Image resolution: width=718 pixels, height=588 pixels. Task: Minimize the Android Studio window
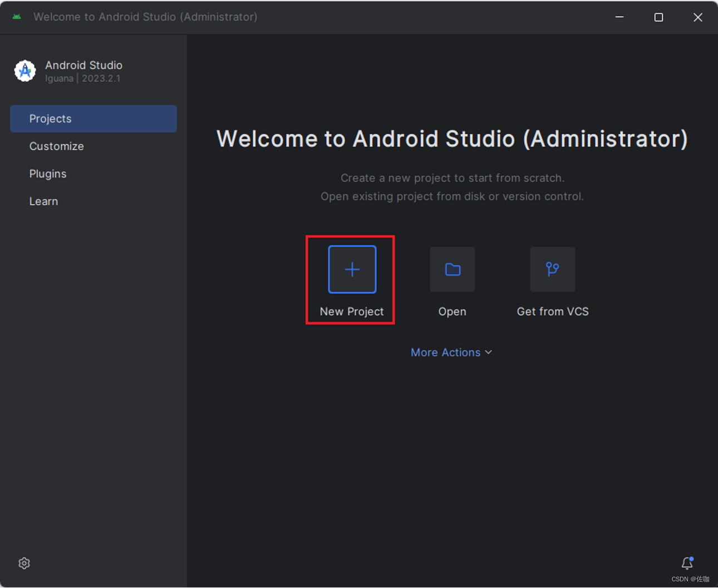click(619, 17)
